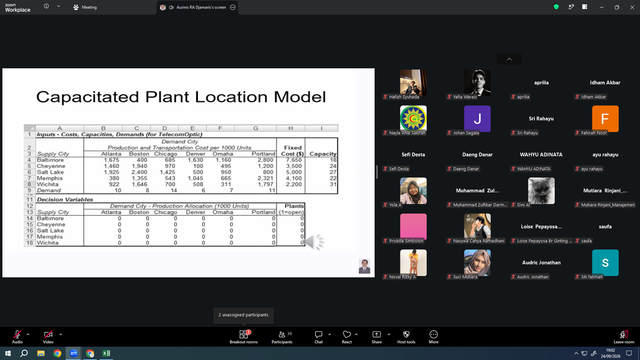Screen dimensions: 640x360
Task: Open Windows taskbar search
Action: 24,353
